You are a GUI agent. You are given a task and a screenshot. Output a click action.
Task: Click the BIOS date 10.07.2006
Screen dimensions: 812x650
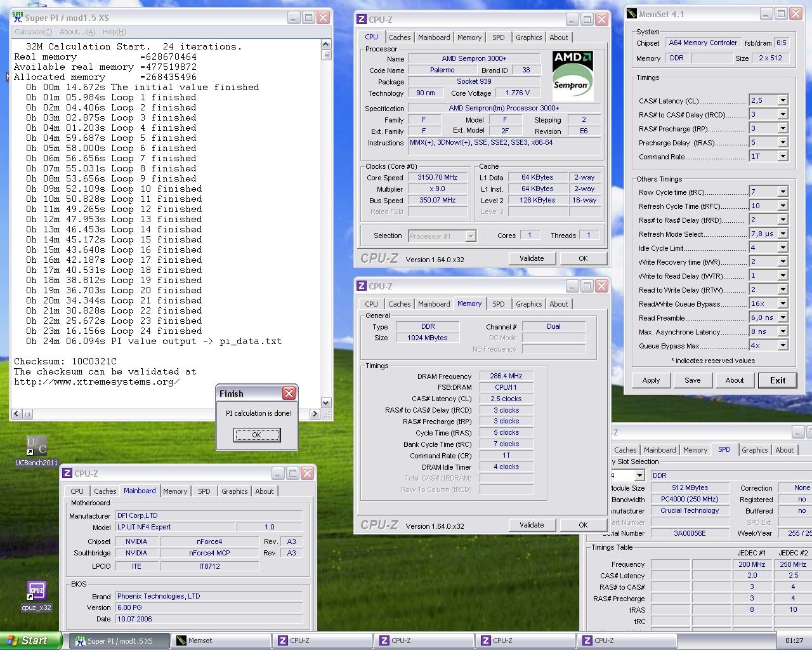209,619
